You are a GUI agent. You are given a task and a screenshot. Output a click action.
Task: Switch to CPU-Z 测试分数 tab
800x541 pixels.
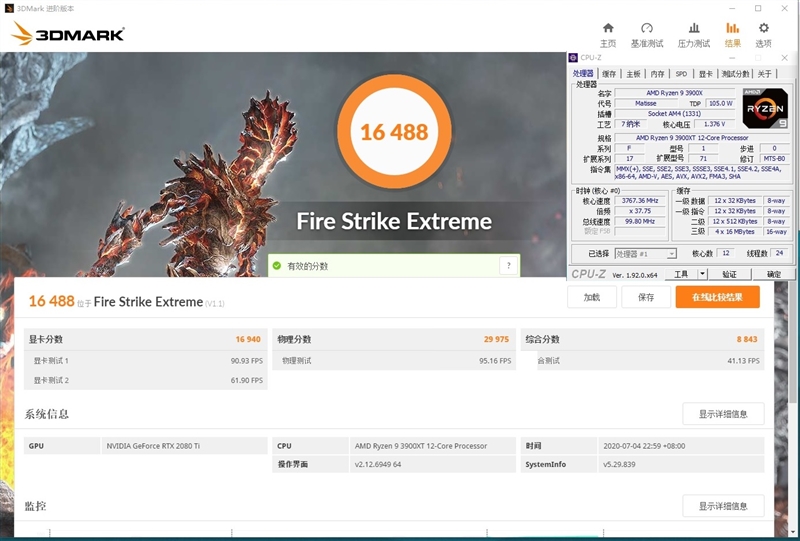[735, 74]
